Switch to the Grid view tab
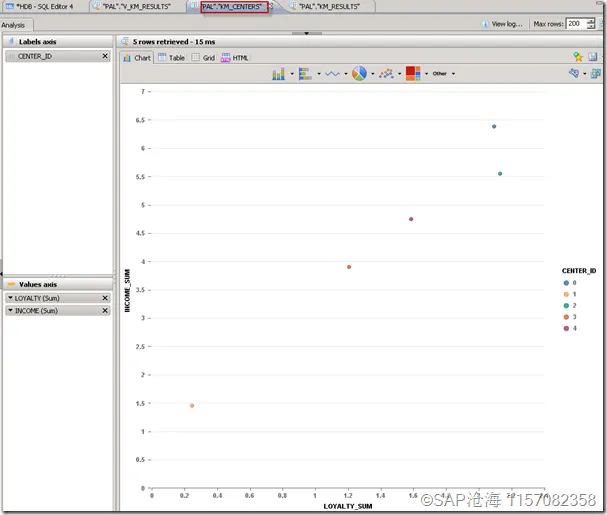Screen dimensions: 607x515 point(203,58)
